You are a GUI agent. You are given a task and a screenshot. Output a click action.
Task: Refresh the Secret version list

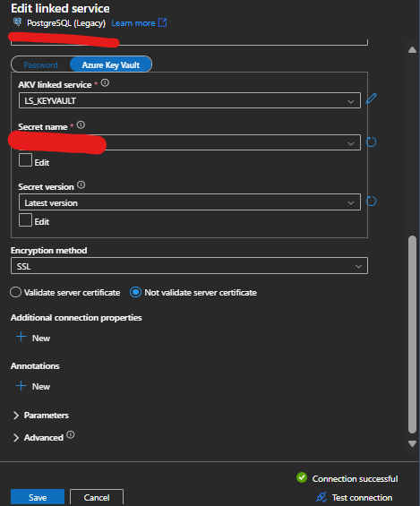click(372, 202)
